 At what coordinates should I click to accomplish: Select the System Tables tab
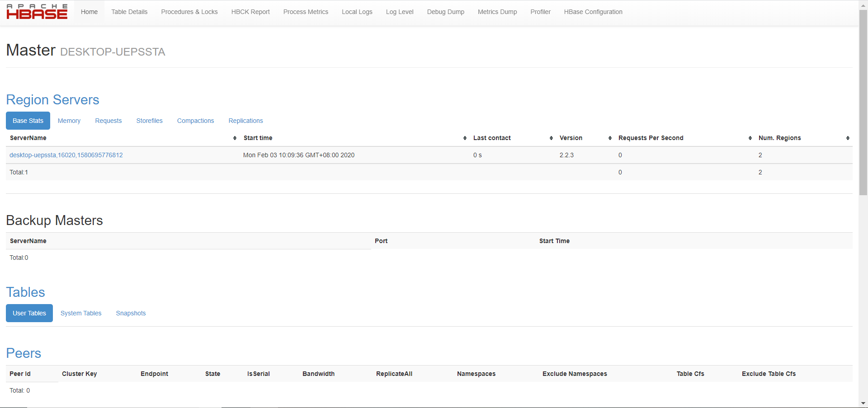pyautogui.click(x=81, y=314)
